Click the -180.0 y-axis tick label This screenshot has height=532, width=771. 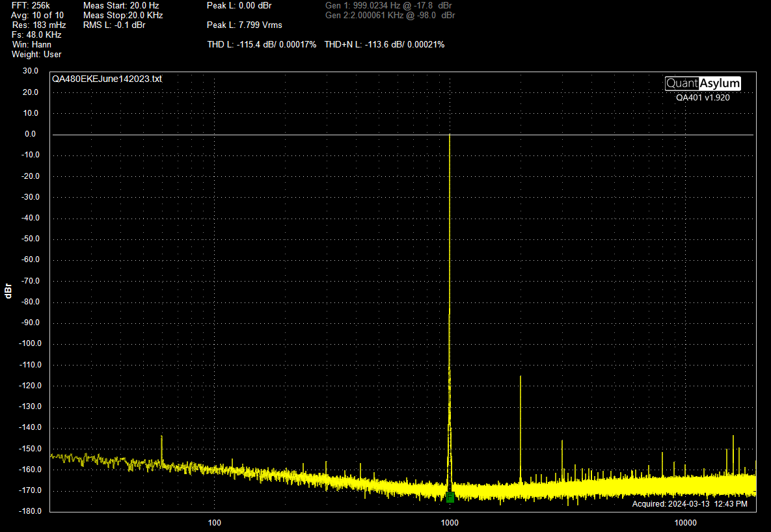point(30,511)
